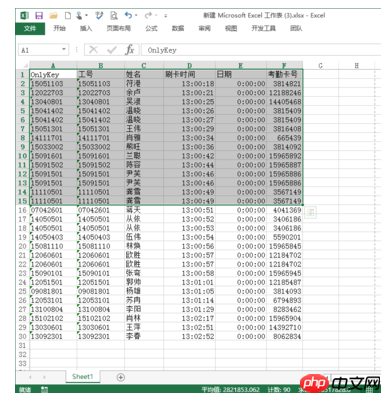
Task: Click cell F8 showing 665439
Action: click(x=284, y=138)
